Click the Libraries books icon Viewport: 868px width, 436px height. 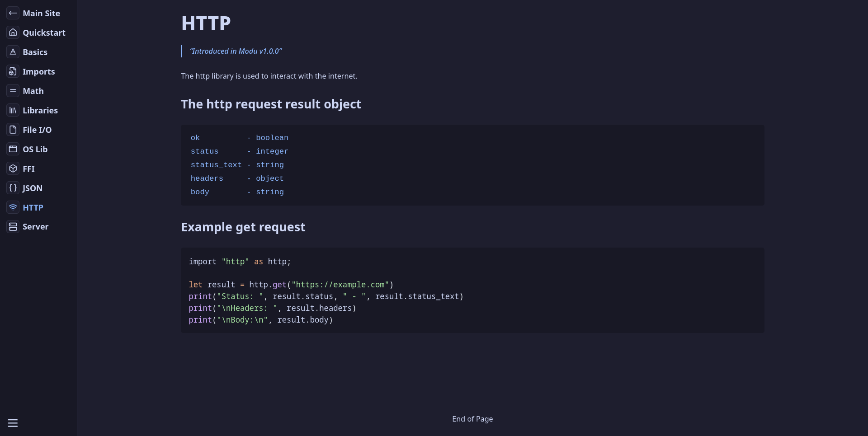(13, 110)
